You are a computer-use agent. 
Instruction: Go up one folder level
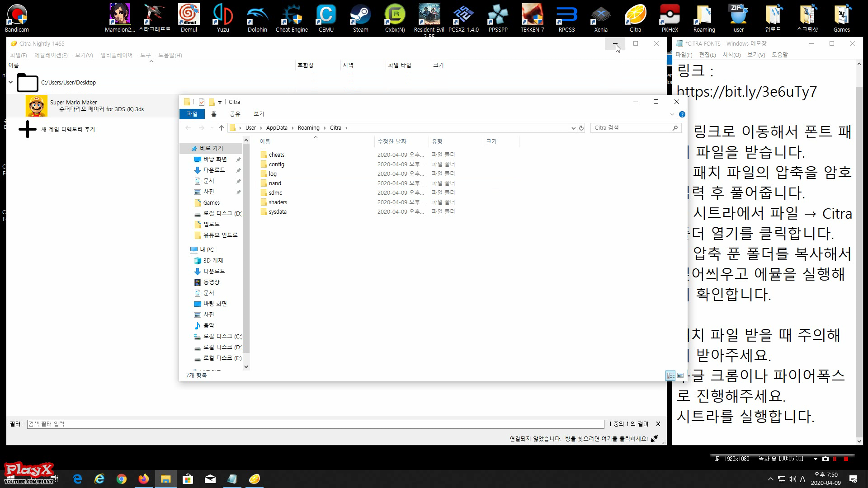(221, 128)
